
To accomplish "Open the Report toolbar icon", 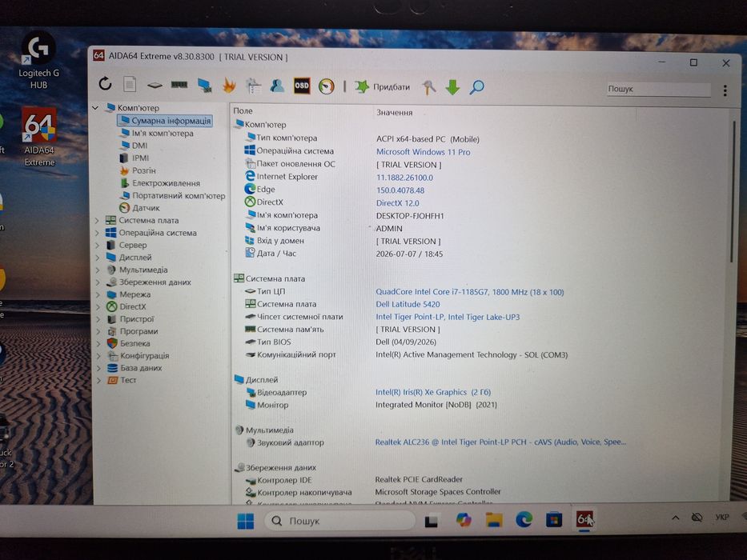I will [130, 84].
